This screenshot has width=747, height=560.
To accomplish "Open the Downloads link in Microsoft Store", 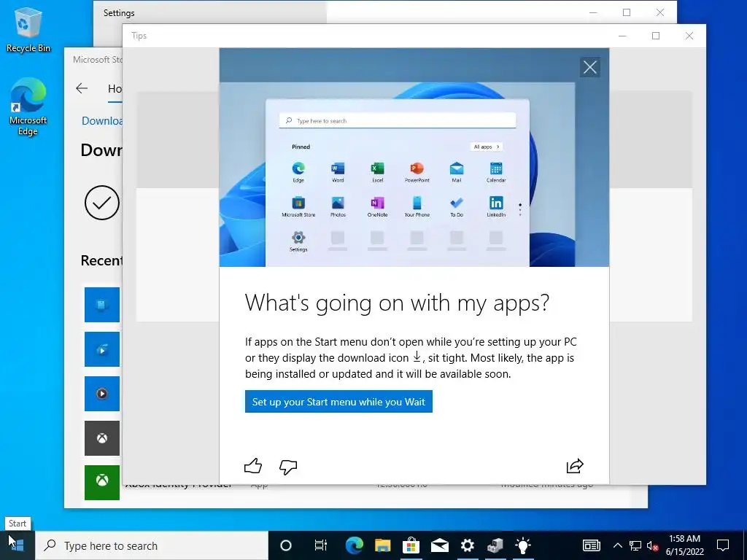I will 102,121.
